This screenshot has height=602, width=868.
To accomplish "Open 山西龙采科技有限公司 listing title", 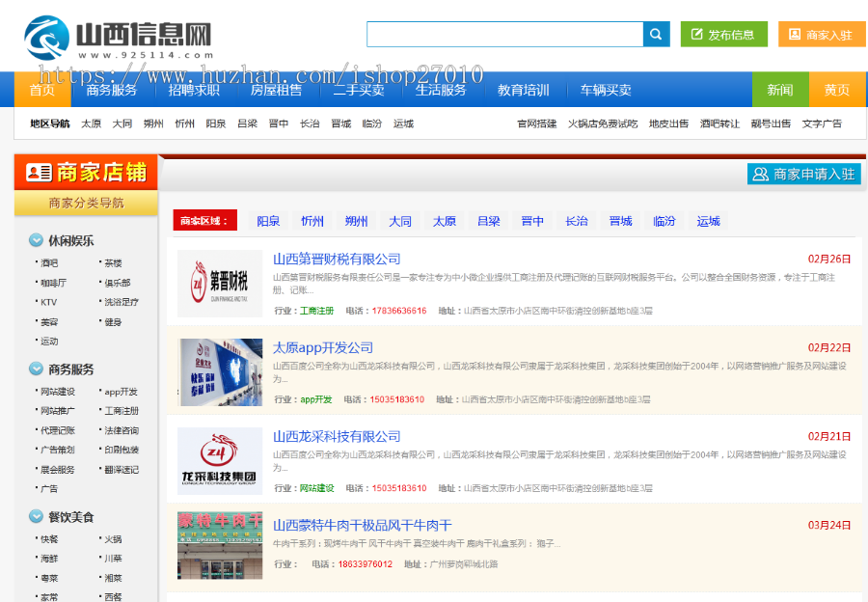I will coord(337,436).
